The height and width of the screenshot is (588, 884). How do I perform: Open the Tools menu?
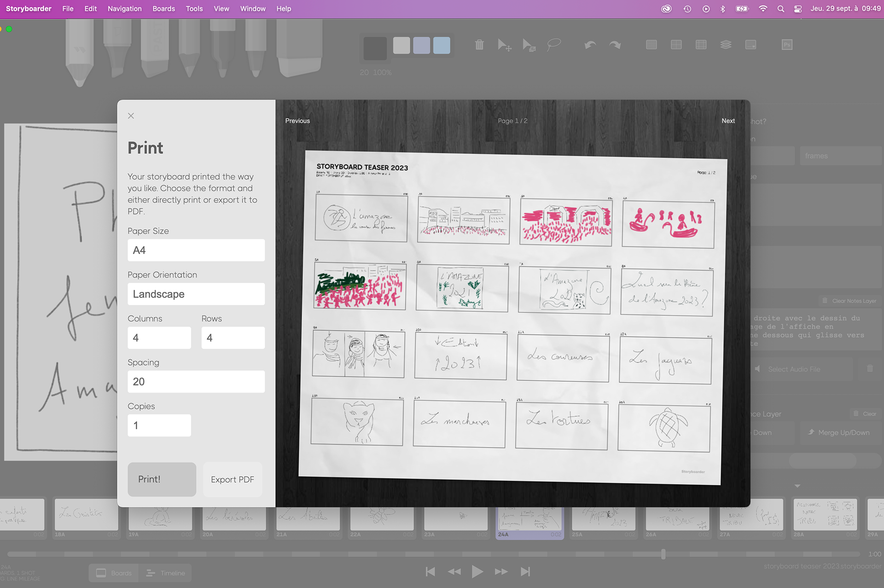(x=194, y=9)
